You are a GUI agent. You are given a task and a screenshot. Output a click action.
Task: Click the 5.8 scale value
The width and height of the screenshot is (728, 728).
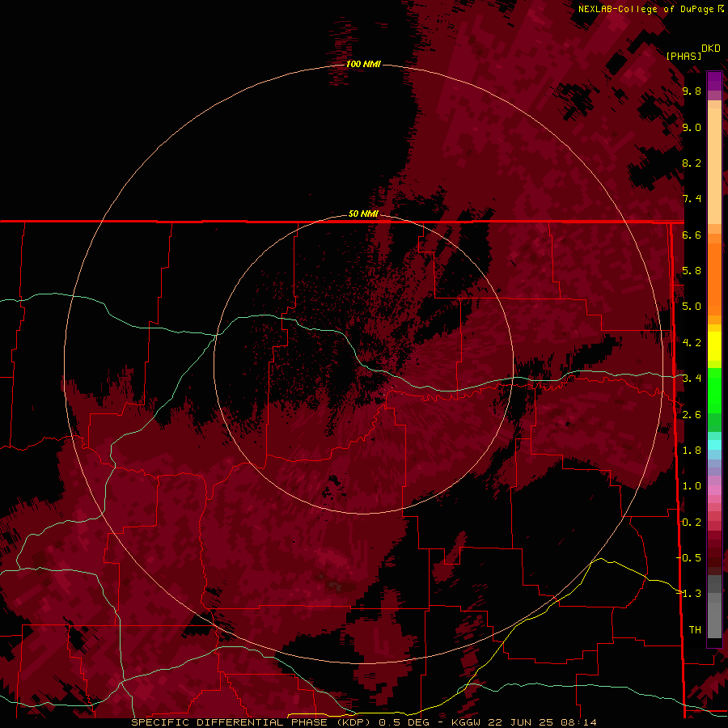(692, 271)
